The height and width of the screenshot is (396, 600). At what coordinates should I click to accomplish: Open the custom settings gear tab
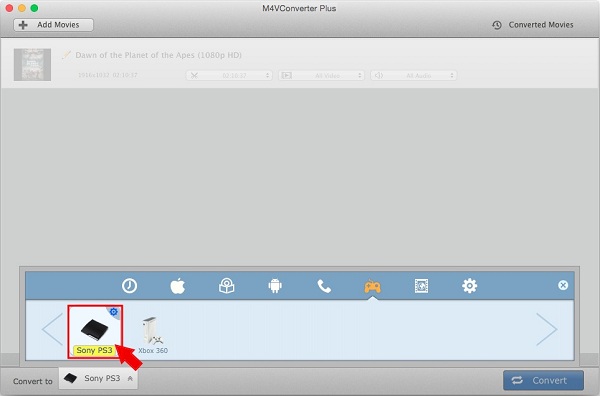[470, 286]
